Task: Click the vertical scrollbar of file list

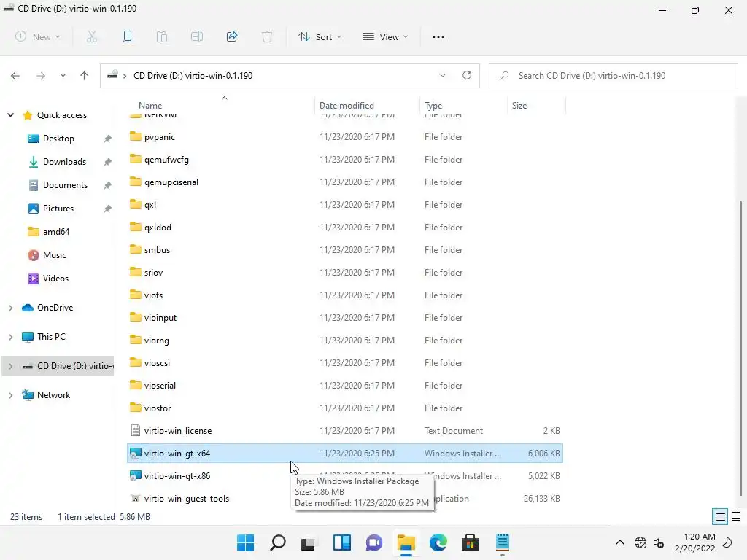Action: tap(741, 348)
